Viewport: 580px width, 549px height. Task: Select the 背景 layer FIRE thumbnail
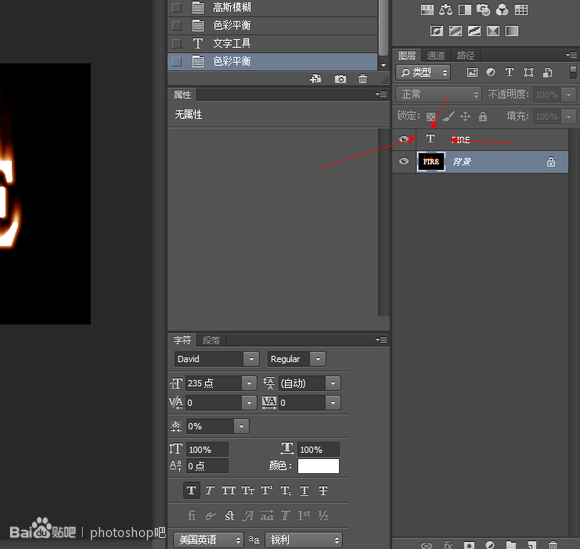pos(431,162)
